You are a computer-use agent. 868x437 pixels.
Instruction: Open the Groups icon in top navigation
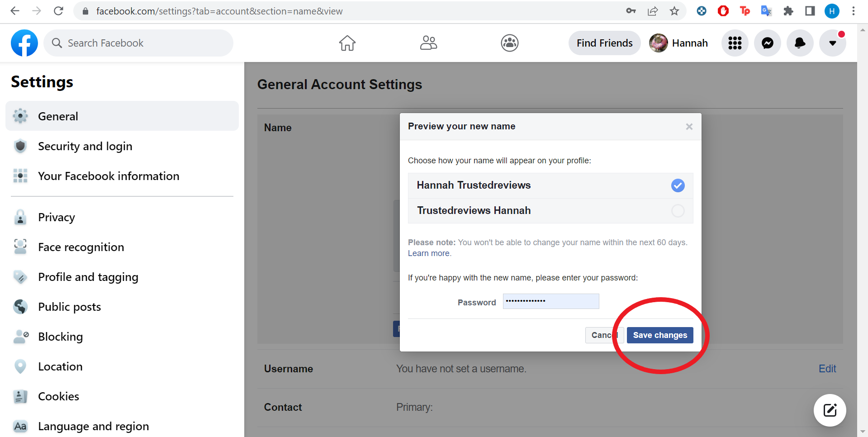(x=509, y=43)
